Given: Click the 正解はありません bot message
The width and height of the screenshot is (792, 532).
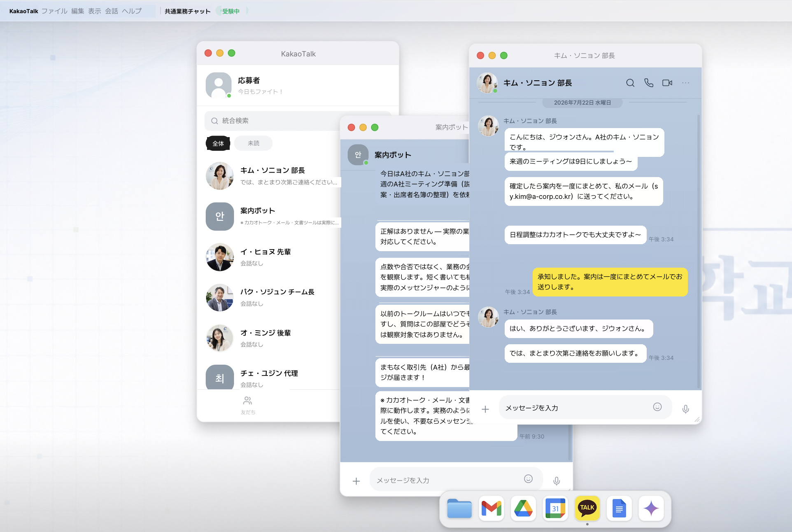Looking at the screenshot, I should (x=422, y=236).
